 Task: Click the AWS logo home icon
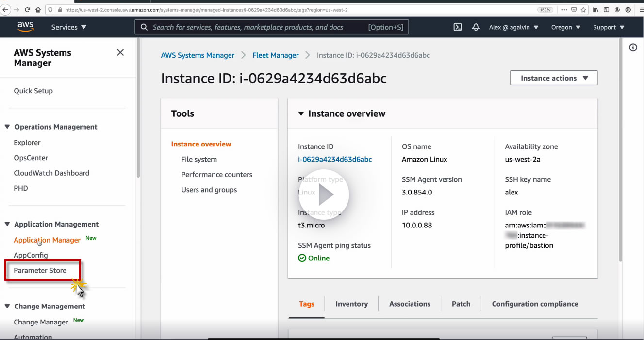pyautogui.click(x=25, y=27)
